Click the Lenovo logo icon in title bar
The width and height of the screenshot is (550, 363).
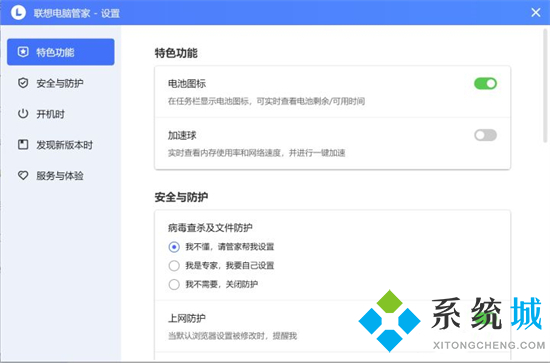click(18, 13)
